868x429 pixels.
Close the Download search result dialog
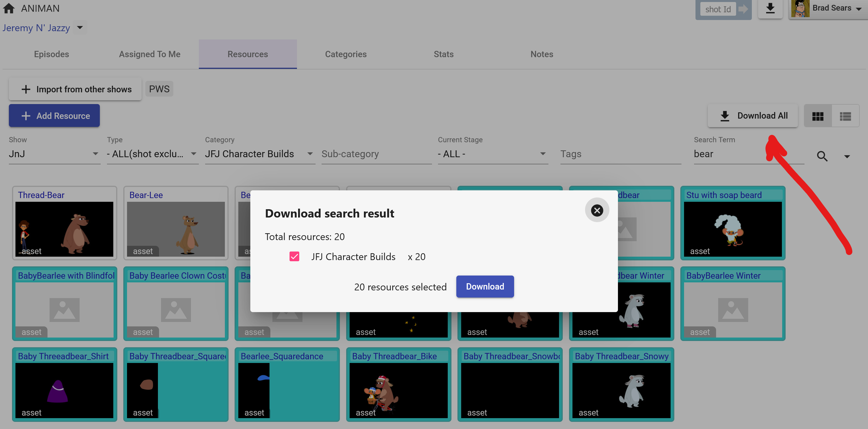click(597, 210)
